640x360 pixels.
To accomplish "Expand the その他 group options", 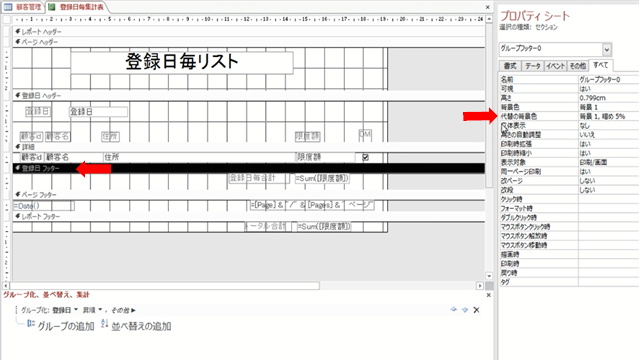I will [123, 310].
